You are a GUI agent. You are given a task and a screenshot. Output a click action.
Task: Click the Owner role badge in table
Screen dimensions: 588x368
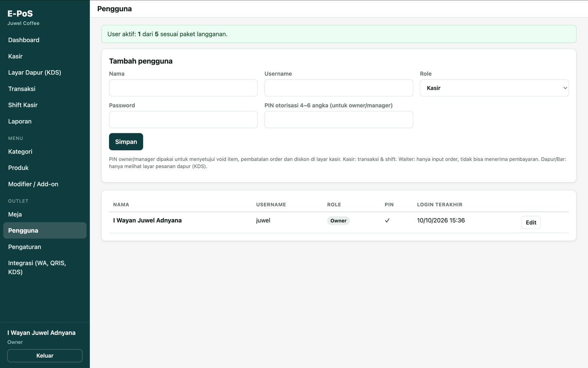tap(338, 221)
